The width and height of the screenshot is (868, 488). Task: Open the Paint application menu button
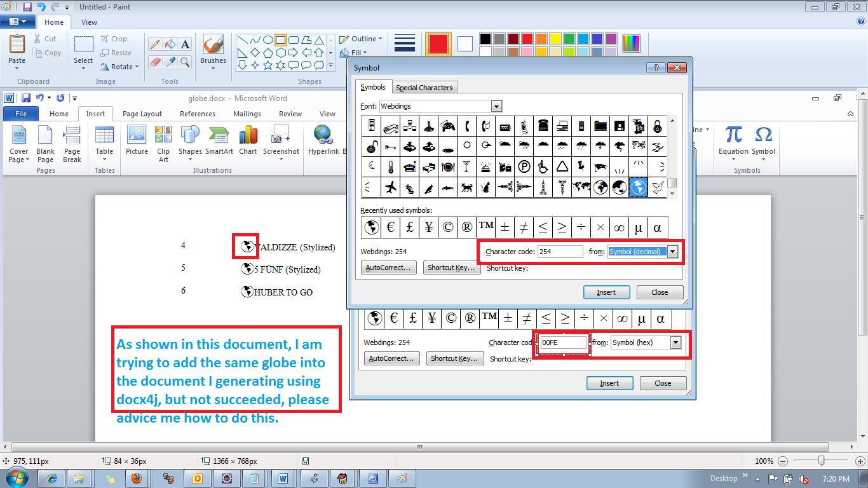(x=17, y=22)
